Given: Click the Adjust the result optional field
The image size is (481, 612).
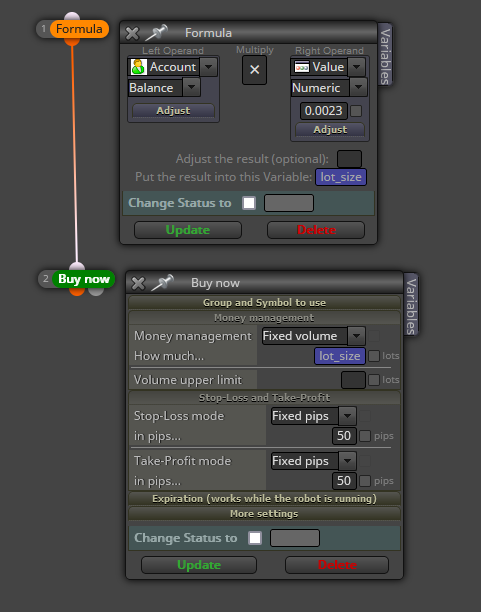Looking at the screenshot, I should (349, 159).
